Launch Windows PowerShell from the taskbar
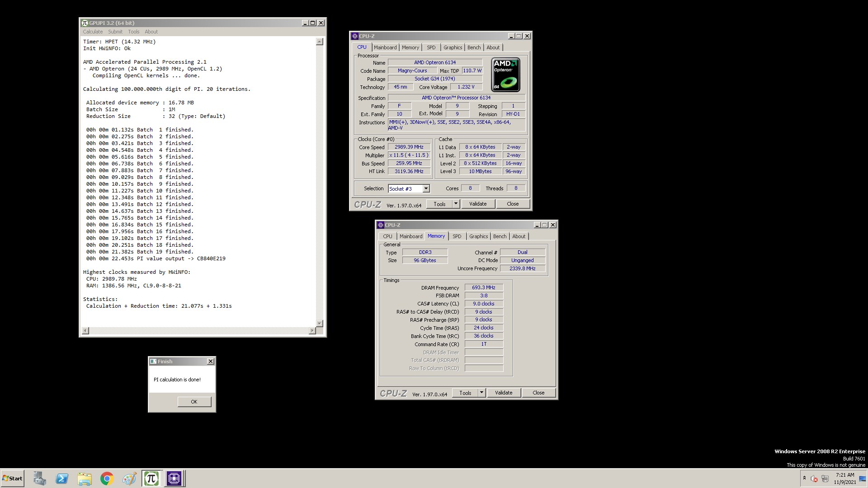Screen dimensions: 868x488 point(62,479)
